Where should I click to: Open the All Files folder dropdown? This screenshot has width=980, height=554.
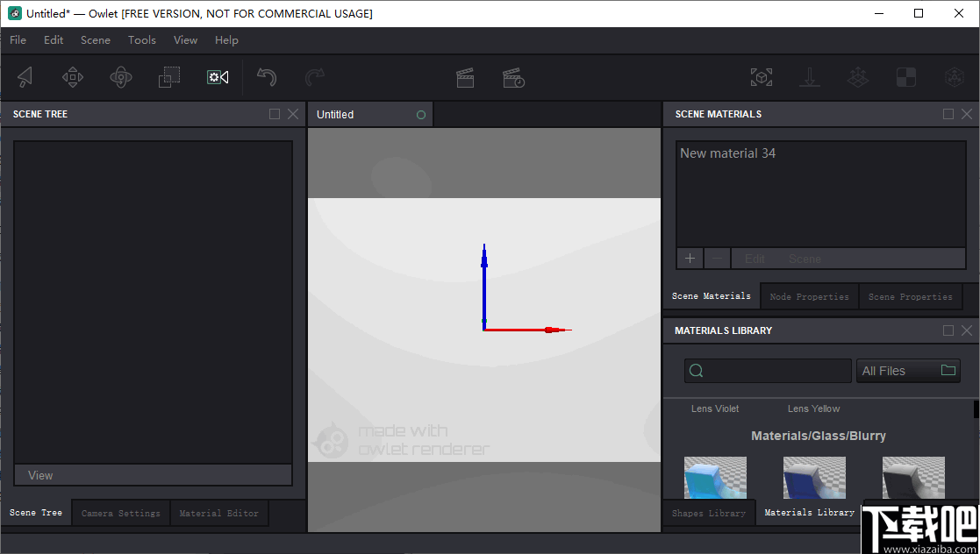[x=908, y=370]
